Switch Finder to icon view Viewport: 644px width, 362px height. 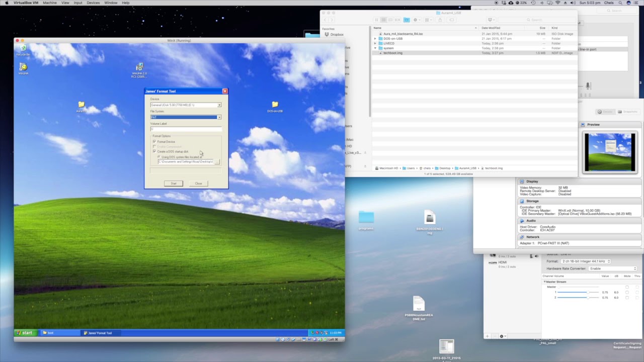(x=376, y=20)
